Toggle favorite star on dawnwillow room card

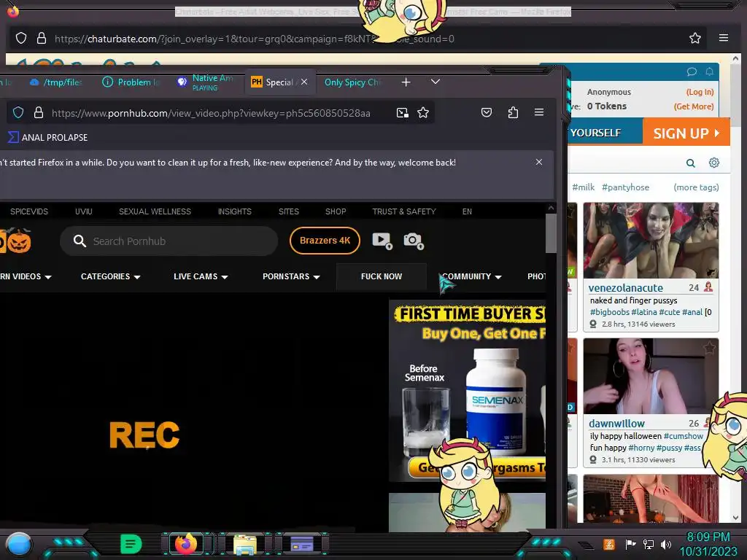pos(709,348)
